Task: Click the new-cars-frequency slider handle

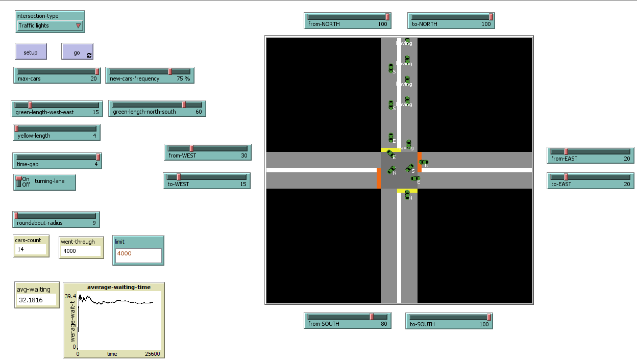Action: (170, 72)
